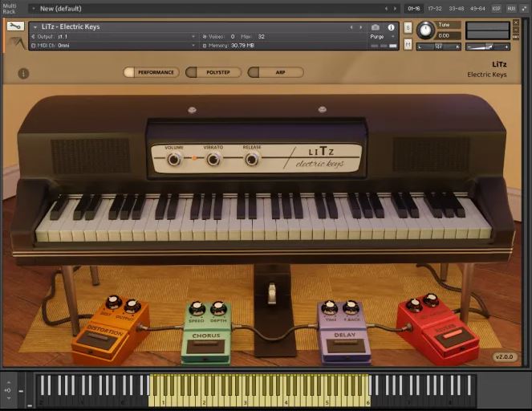Stomp the red Reverb pedal footswitch

tap(455, 337)
